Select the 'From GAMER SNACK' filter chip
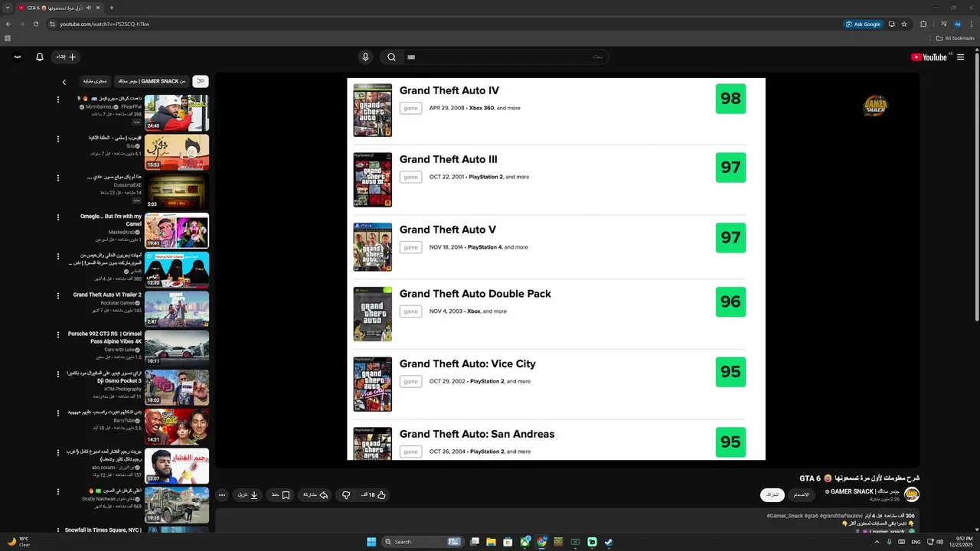 pos(151,81)
